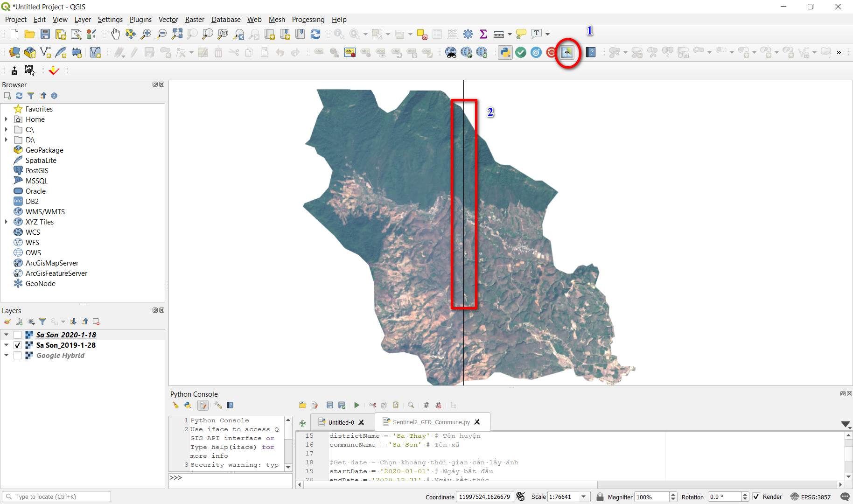The height and width of the screenshot is (504, 853).
Task: Click the New Shapefile Layer icon
Action: point(45,52)
